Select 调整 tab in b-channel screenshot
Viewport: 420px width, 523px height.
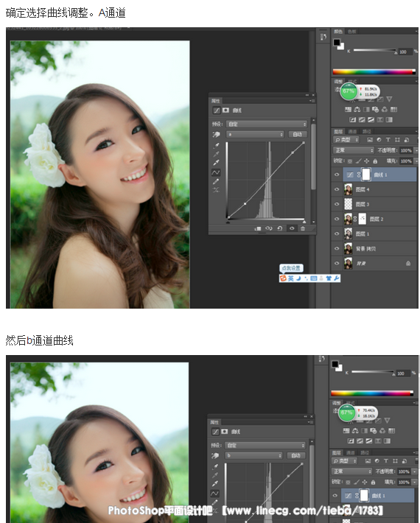click(336, 403)
